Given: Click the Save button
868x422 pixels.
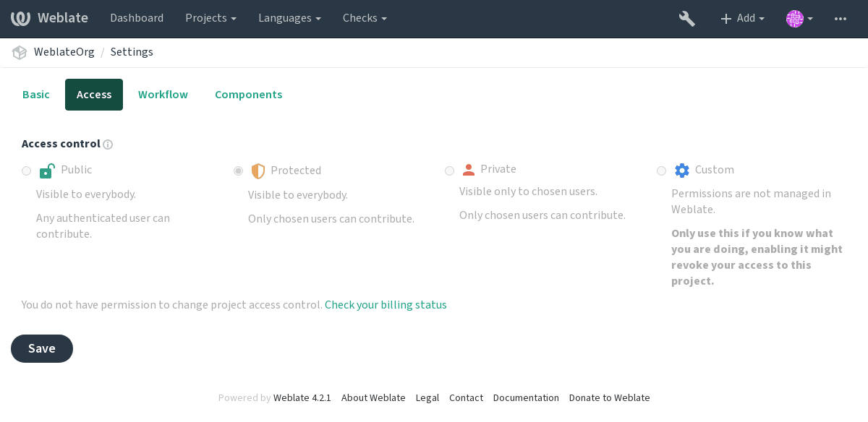Looking at the screenshot, I should tap(42, 348).
